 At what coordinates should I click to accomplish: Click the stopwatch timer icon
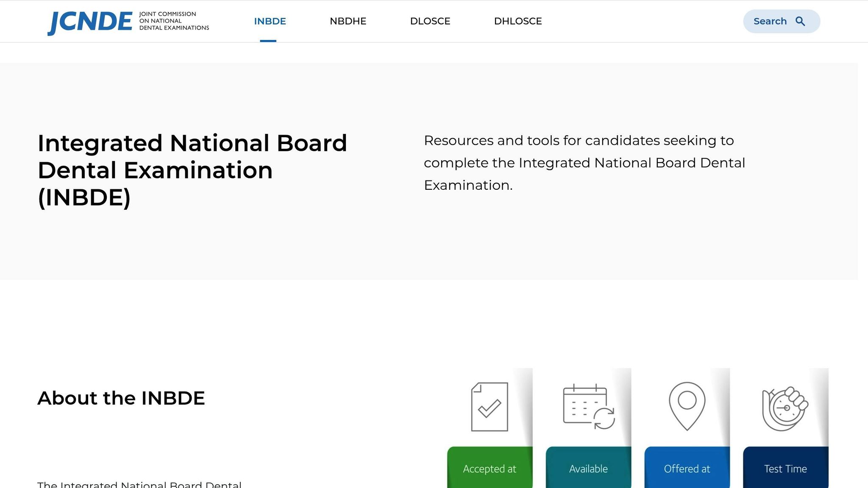click(x=785, y=408)
